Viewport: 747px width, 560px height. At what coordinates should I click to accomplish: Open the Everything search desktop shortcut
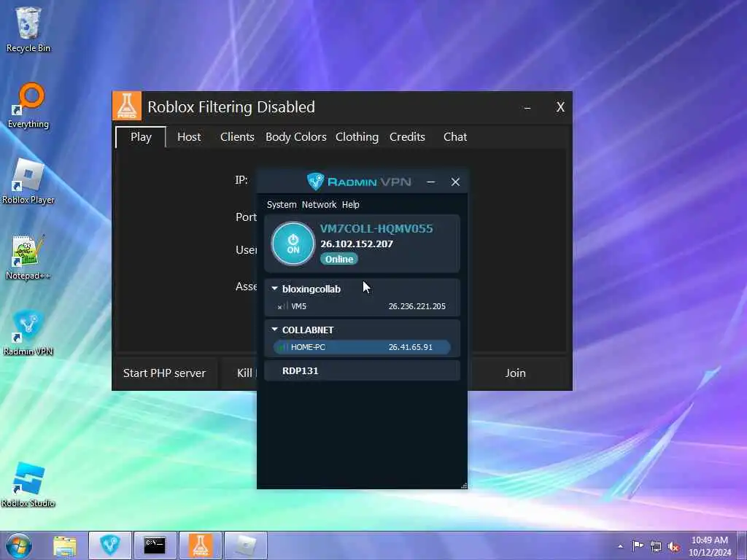(28, 105)
